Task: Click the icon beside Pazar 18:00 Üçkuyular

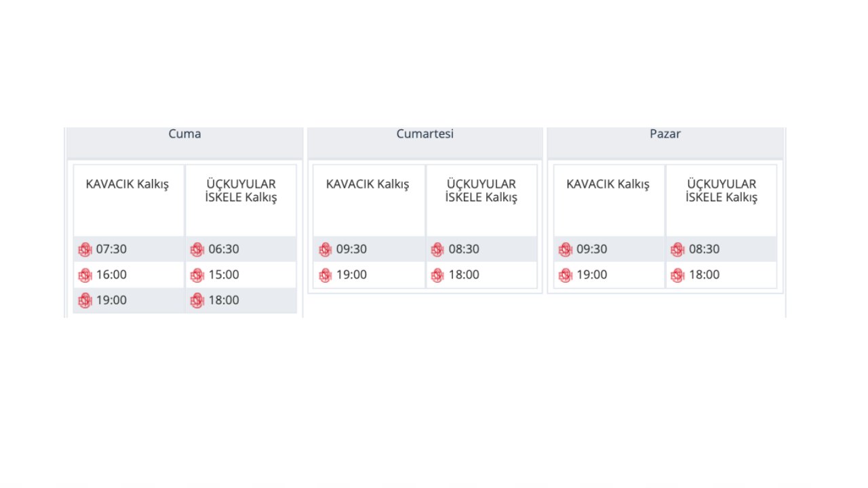Action: pos(677,275)
